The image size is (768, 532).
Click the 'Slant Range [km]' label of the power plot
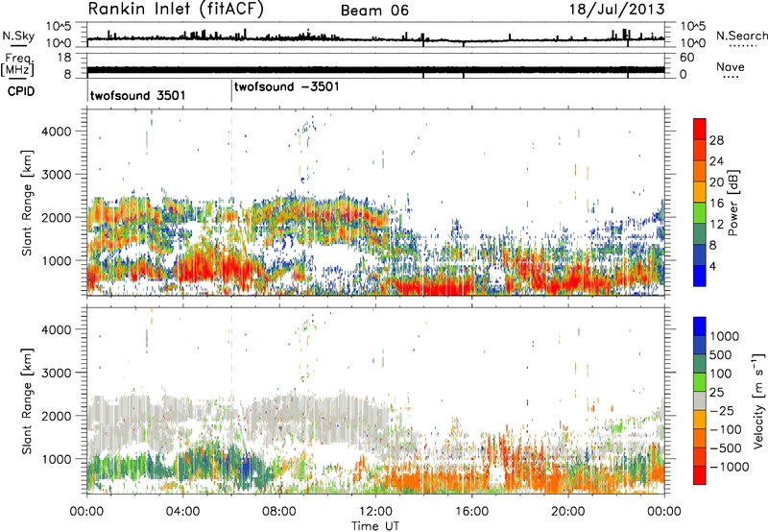[27, 203]
